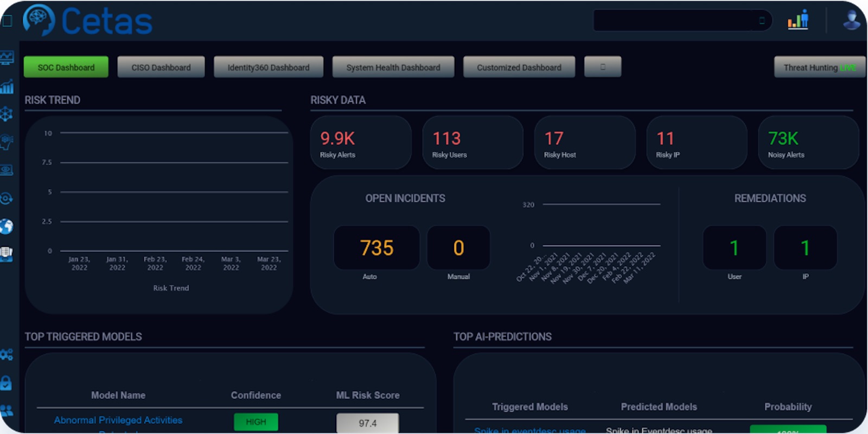Click the Predicted Models column header

click(659, 407)
